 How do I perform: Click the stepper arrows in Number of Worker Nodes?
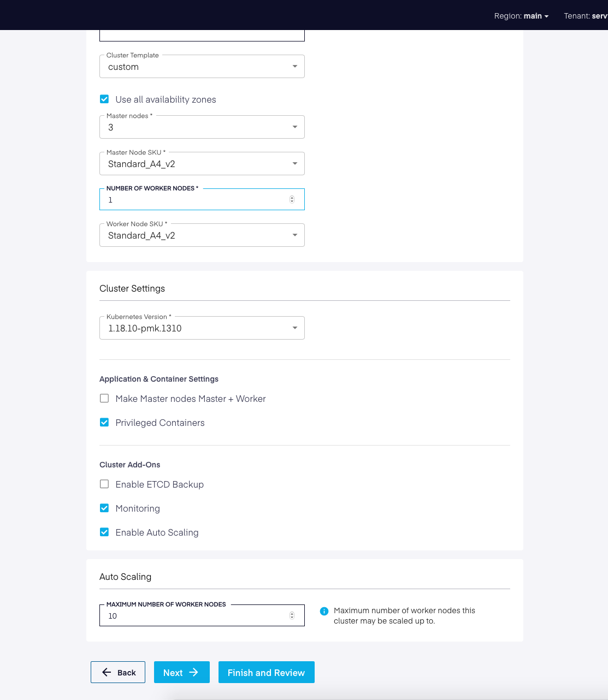(292, 200)
